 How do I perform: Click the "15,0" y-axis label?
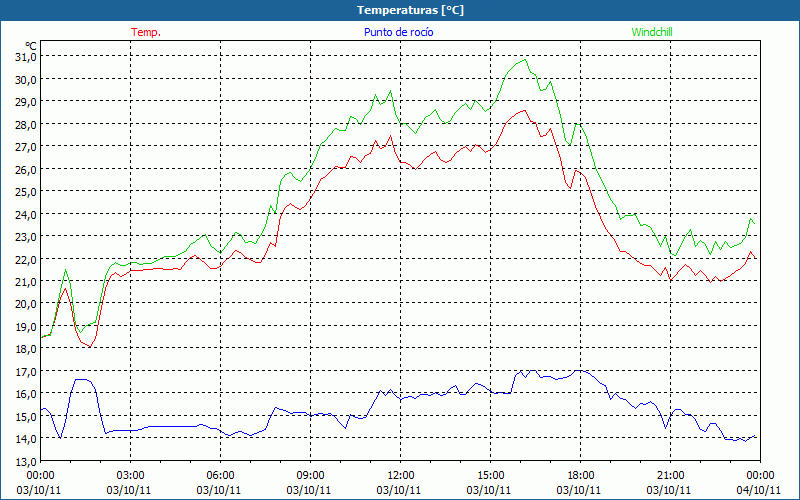tap(26, 416)
